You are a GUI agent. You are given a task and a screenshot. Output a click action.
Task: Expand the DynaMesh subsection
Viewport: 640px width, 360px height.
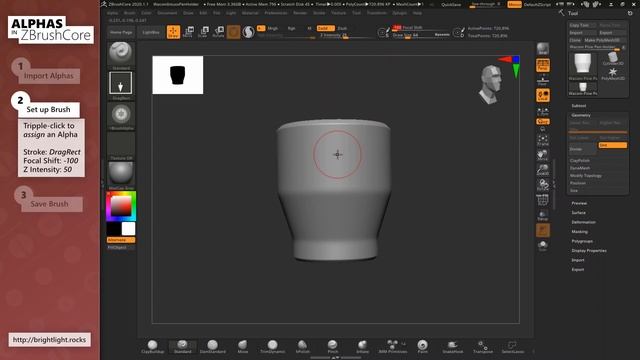coord(580,168)
